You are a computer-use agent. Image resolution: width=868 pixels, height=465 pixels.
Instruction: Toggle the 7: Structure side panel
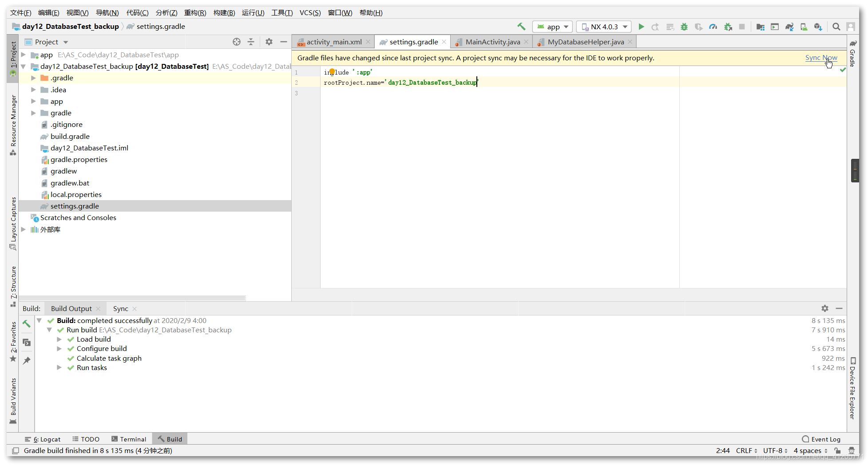[x=13, y=286]
